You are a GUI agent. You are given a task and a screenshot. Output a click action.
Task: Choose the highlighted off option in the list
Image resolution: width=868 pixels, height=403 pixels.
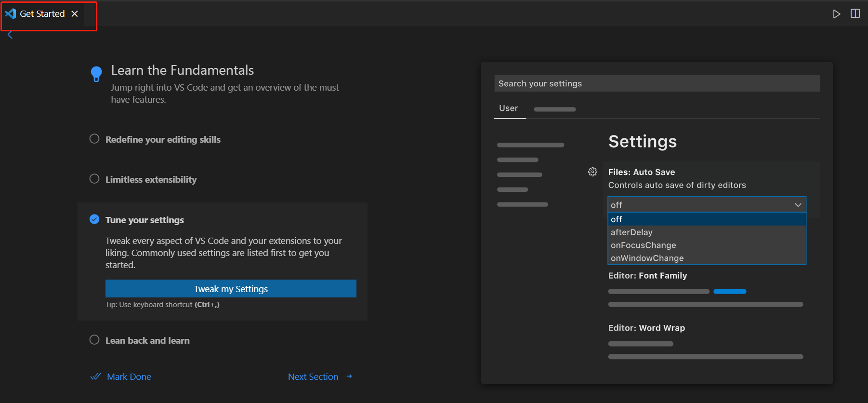[x=707, y=219]
